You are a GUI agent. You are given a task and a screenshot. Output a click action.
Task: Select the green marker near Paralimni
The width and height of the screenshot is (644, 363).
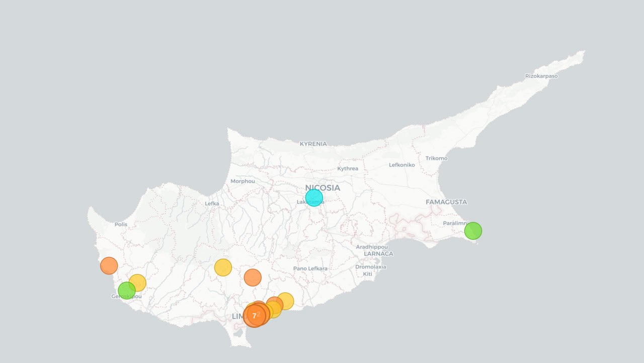473,231
